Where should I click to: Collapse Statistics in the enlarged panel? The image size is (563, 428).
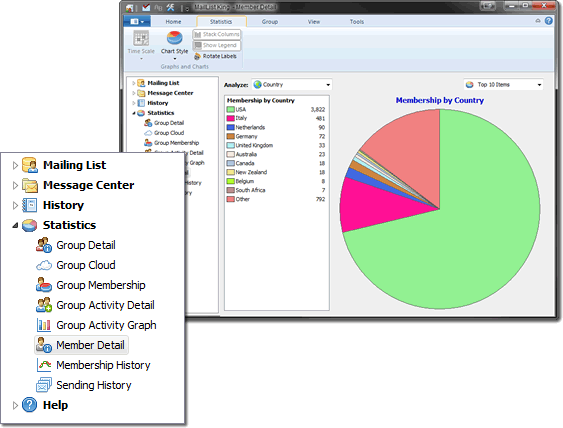pyautogui.click(x=15, y=225)
